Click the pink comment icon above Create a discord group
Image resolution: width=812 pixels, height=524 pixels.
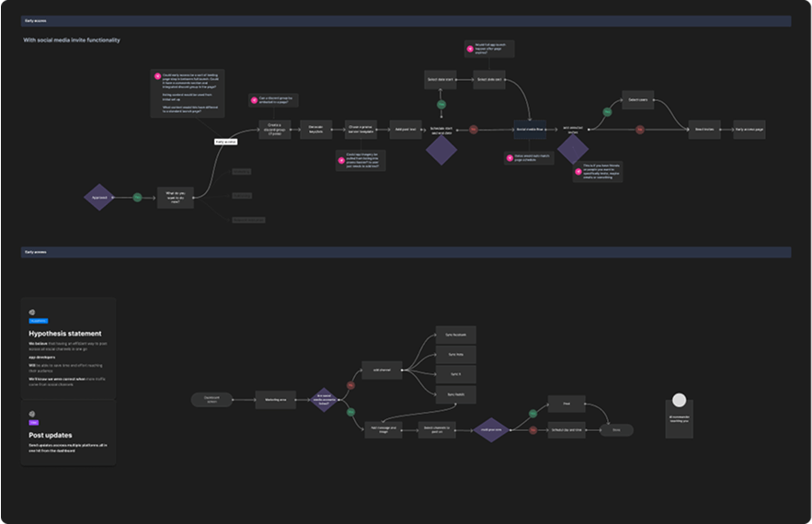click(253, 98)
